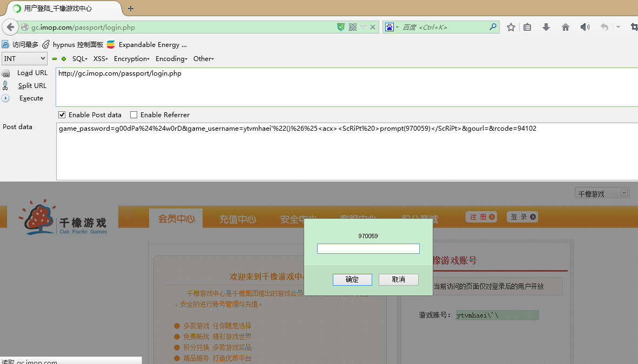This screenshot has height=364, width=638.
Task: Expand the SQL menu
Action: pyautogui.click(x=80, y=58)
